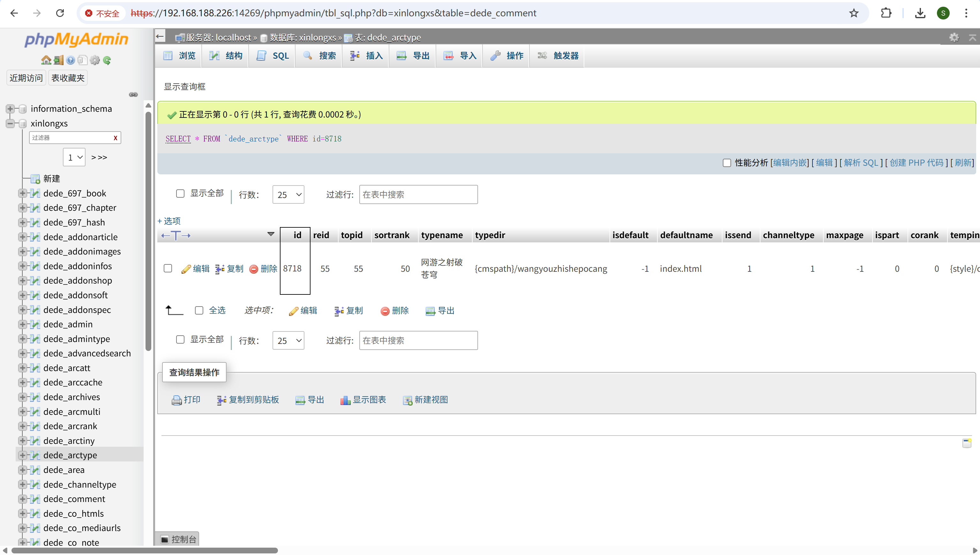Expand the dede_admin table tree node
The width and height of the screenshot is (980, 555).
[x=22, y=324]
